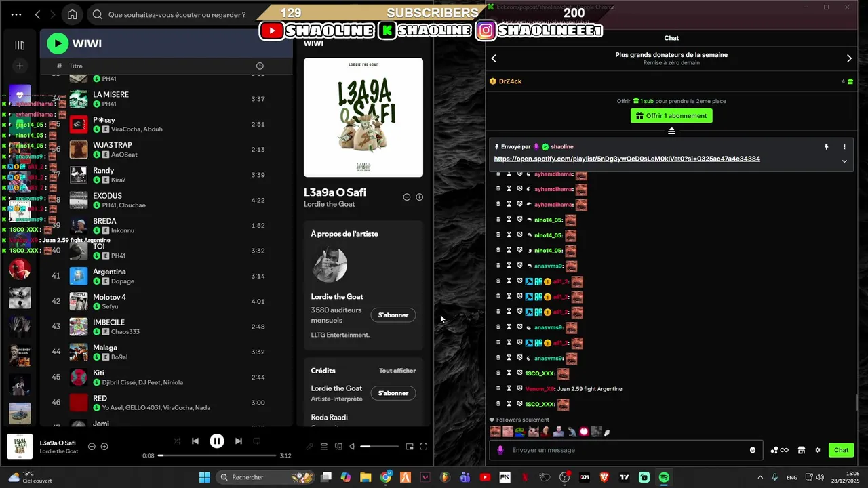Sort tracks by the duration clock column
This screenshot has width=868, height=488.
pyautogui.click(x=260, y=66)
